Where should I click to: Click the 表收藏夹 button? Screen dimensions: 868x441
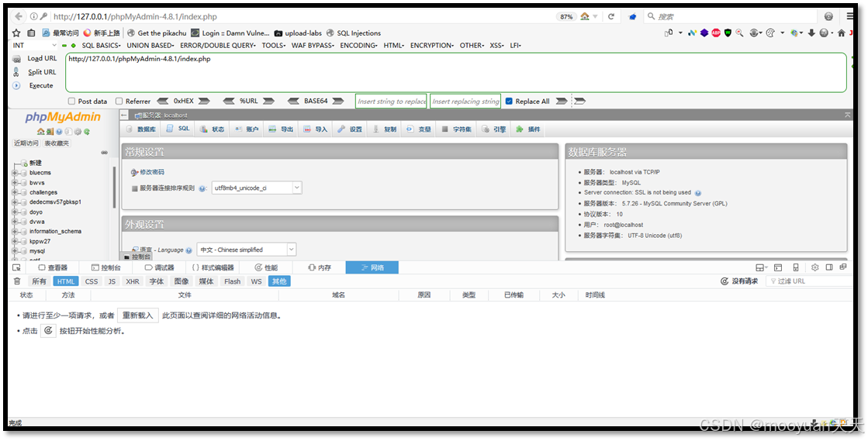click(x=57, y=143)
